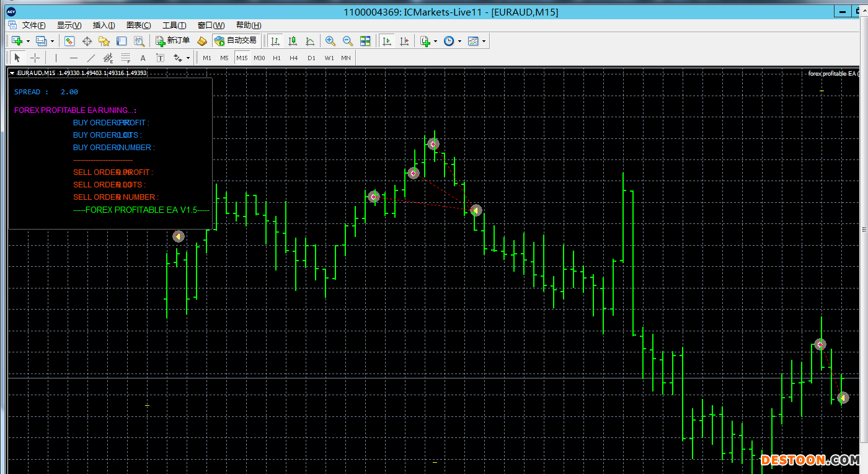Click the SPREAD : 2.00 label
Image resolution: width=868 pixels, height=474 pixels.
pos(46,92)
